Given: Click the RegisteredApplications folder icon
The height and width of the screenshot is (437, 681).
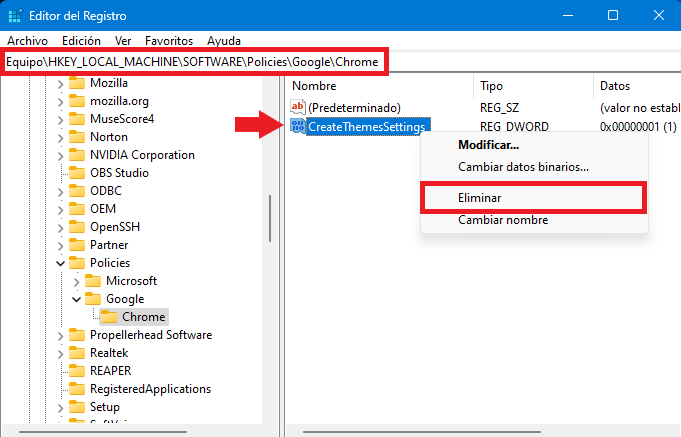Looking at the screenshot, I should (77, 389).
